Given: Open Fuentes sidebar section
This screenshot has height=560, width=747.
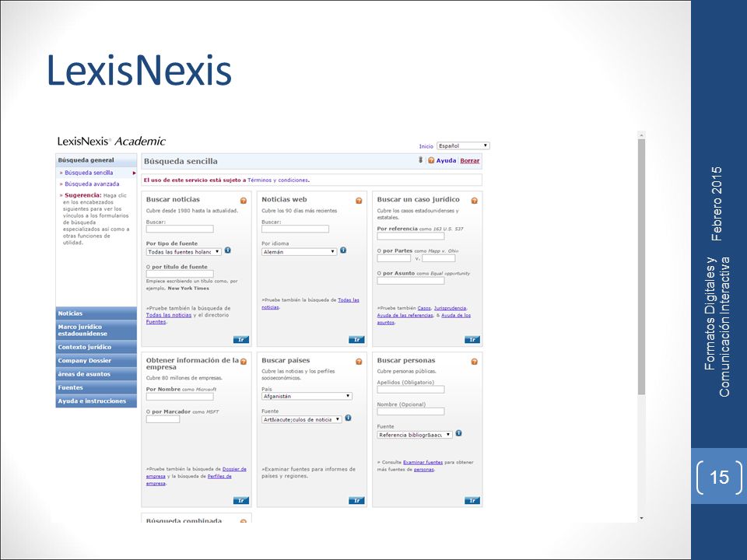Looking at the screenshot, I should tap(96, 387).
